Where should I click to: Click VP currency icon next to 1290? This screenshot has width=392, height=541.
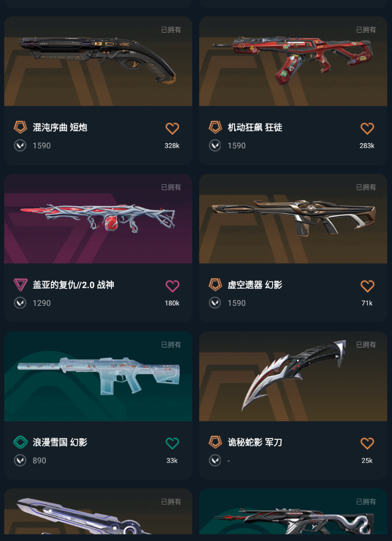(20, 303)
